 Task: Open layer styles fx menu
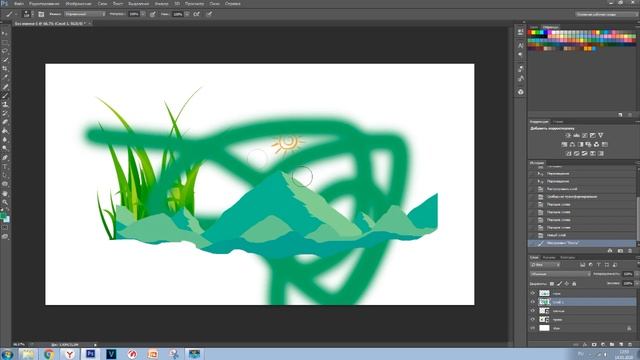(x=585, y=344)
